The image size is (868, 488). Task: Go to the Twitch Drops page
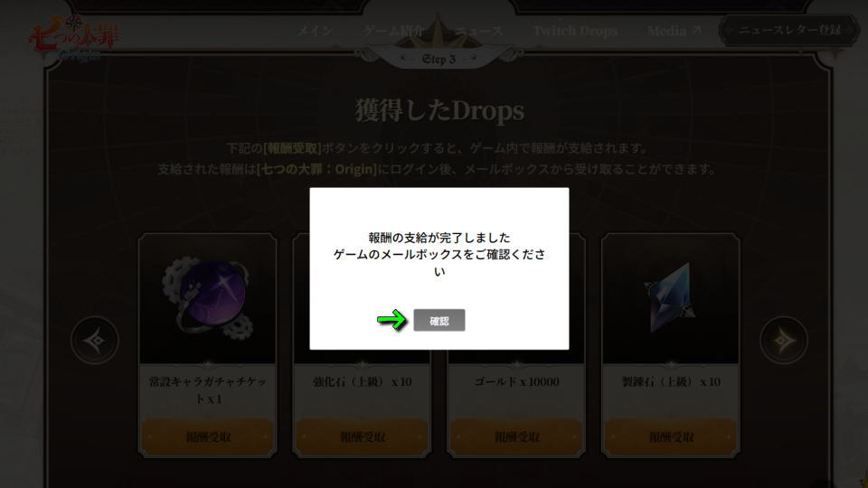click(575, 31)
